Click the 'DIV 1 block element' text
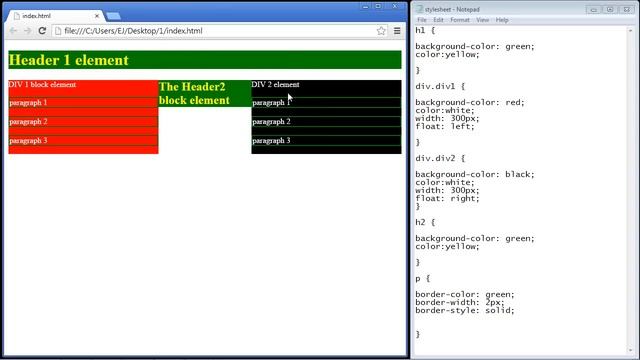This screenshot has width=640, height=360. (42, 84)
